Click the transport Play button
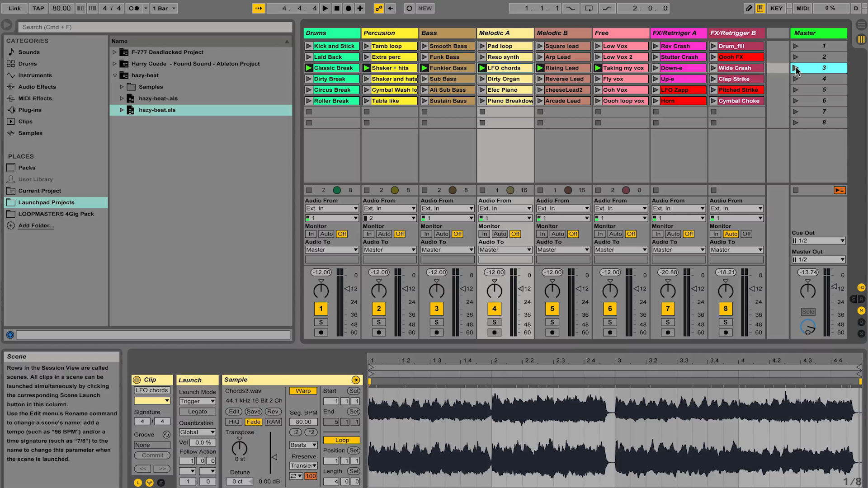This screenshot has width=868, height=488. pos(325,8)
